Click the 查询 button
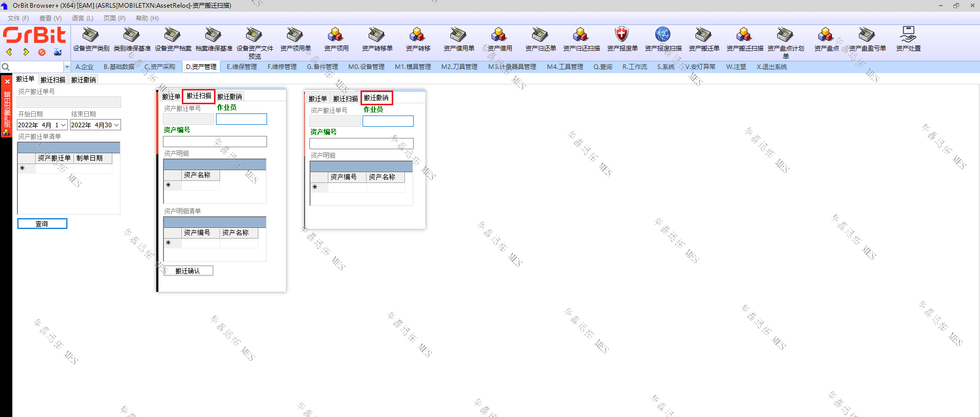This screenshot has width=980, height=417. (42, 224)
